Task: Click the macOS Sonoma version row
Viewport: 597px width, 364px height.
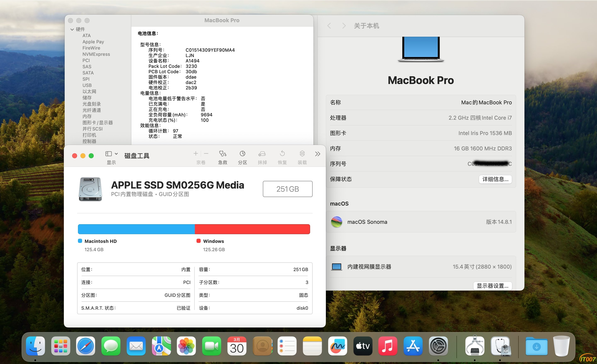Action: click(421, 222)
